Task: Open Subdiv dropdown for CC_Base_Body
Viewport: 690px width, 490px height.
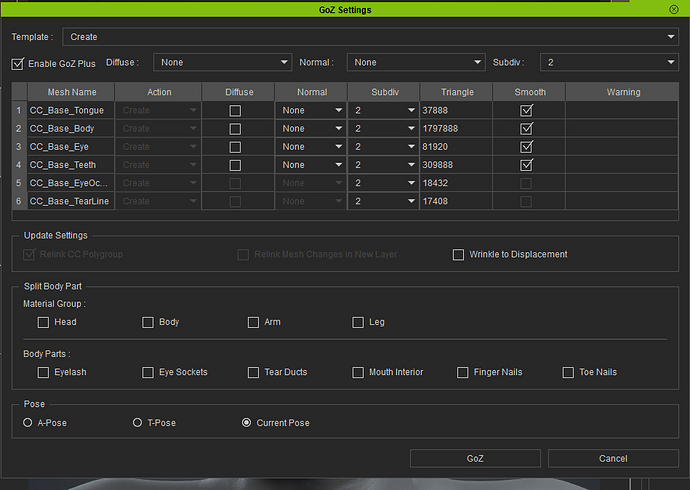Action: [x=384, y=128]
